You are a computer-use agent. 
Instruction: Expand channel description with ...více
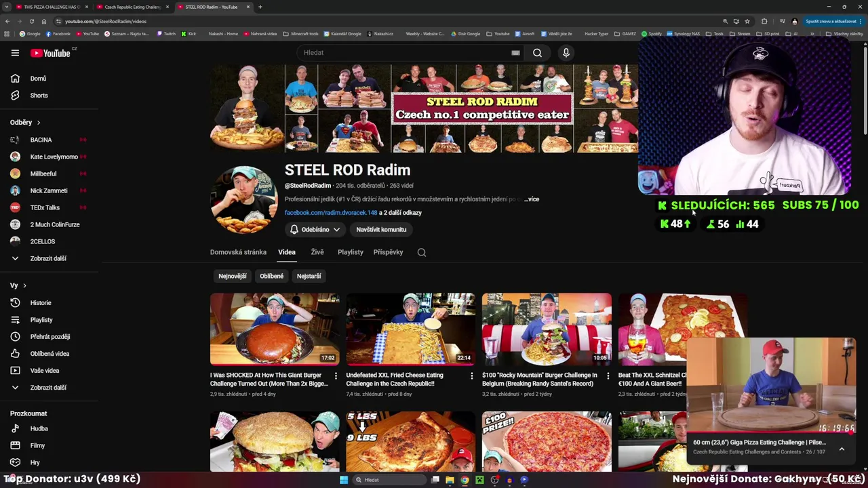coord(532,199)
